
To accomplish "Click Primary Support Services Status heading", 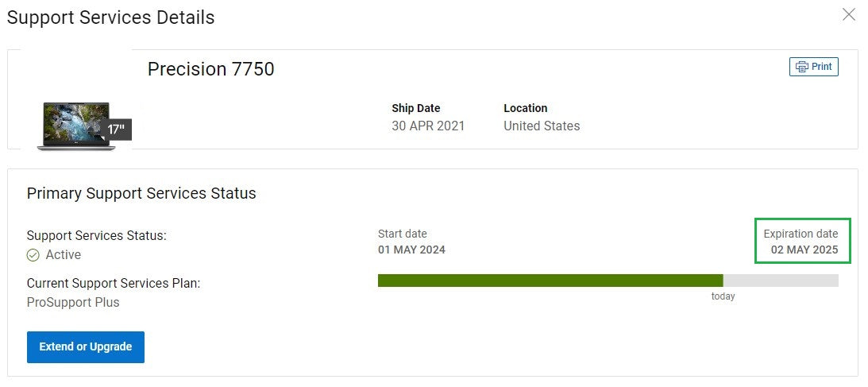I will (x=141, y=193).
